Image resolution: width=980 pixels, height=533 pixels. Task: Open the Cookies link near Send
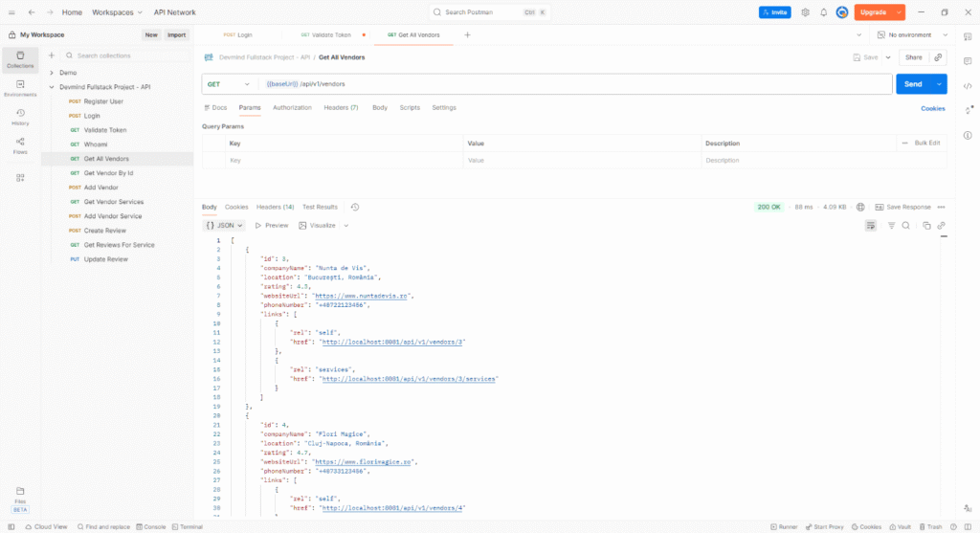932,109
